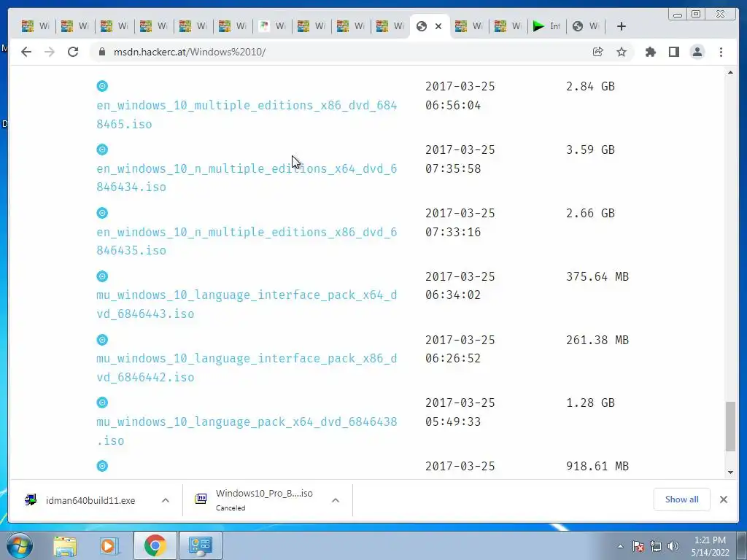Close the downloads bar
This screenshot has height=560, width=747.
(723, 499)
